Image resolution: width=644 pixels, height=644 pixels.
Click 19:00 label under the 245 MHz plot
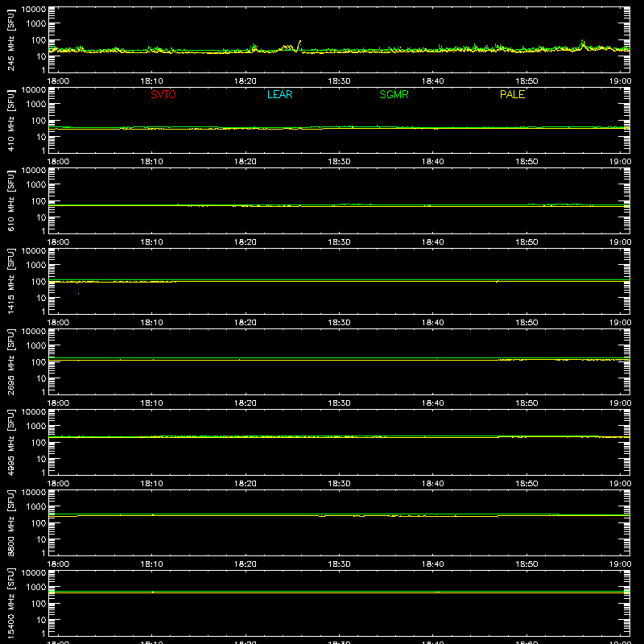coord(620,81)
